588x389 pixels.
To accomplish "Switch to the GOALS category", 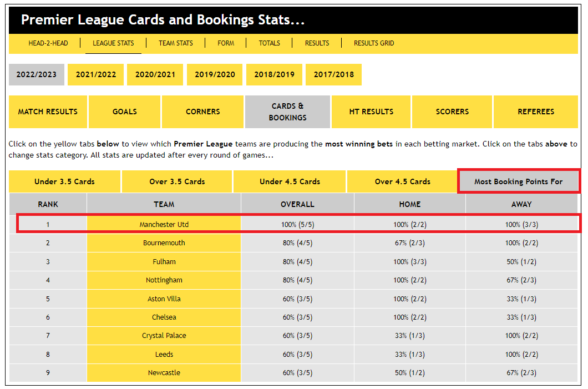I will 124,111.
